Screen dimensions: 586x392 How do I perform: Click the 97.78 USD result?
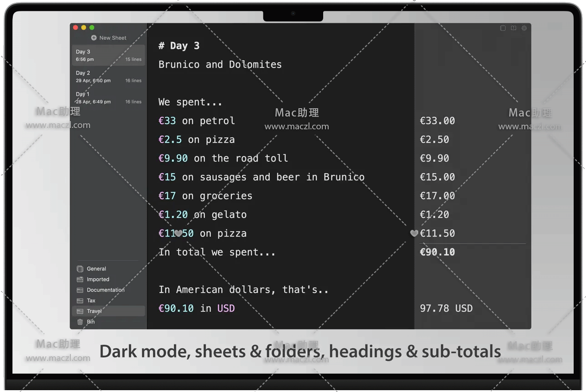446,308
